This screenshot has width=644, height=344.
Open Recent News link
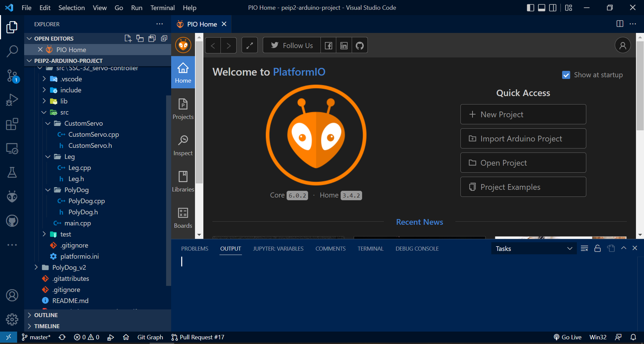click(419, 222)
